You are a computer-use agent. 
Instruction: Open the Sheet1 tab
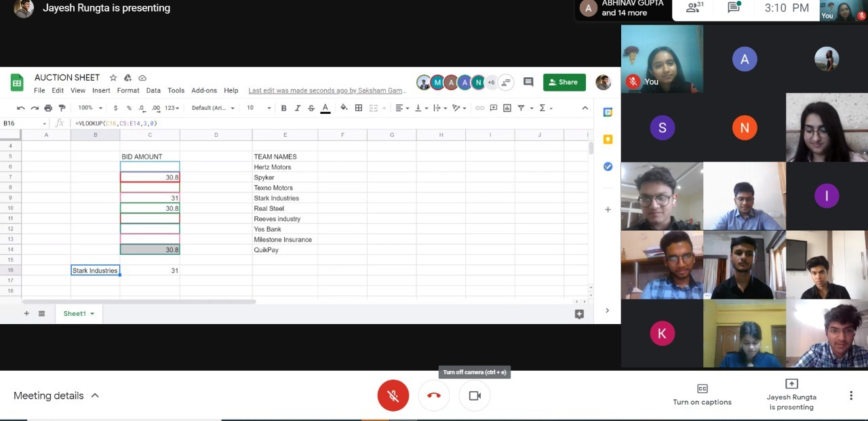(75, 313)
